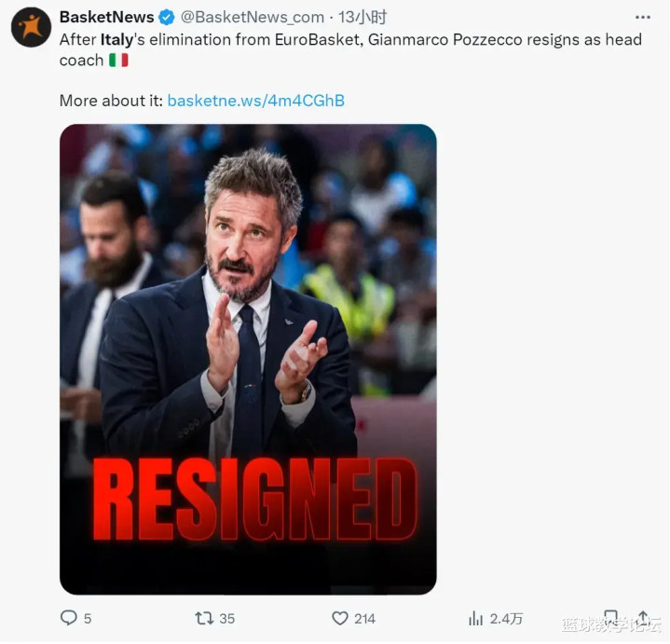670x644 pixels.
Task: Share the tweet via share icon
Action: (x=643, y=618)
